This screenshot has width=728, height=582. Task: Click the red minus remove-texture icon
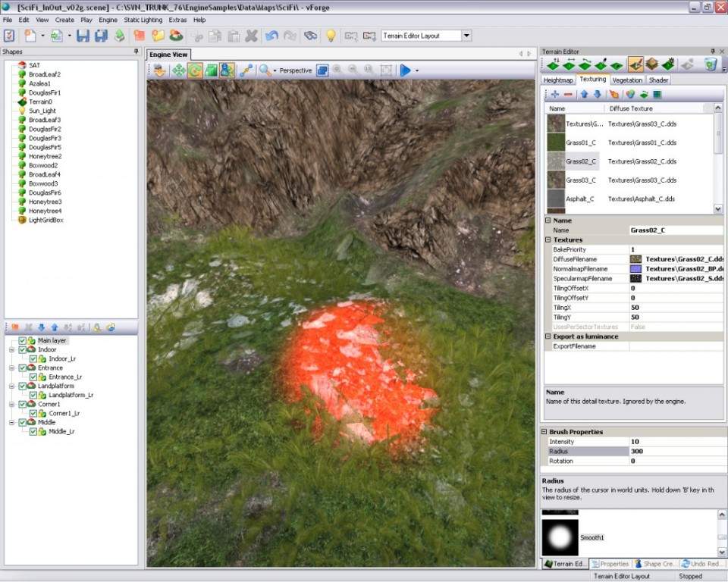[x=568, y=95]
